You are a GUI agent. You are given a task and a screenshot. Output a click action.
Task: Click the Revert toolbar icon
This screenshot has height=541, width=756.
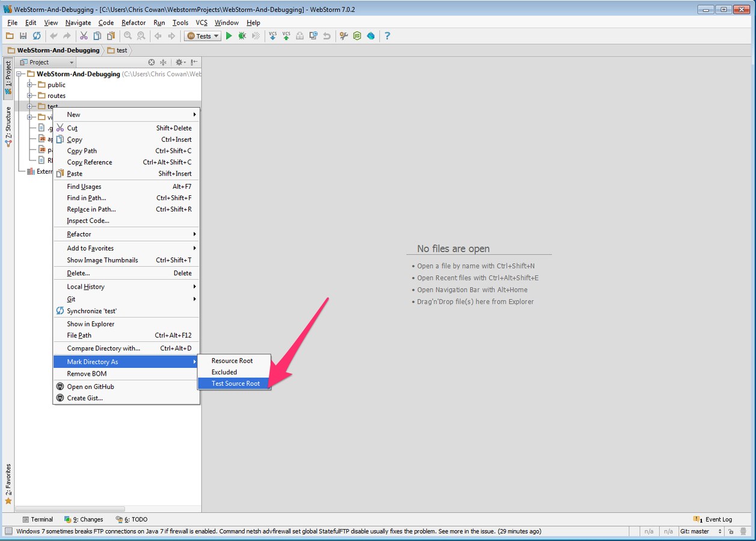(x=327, y=36)
